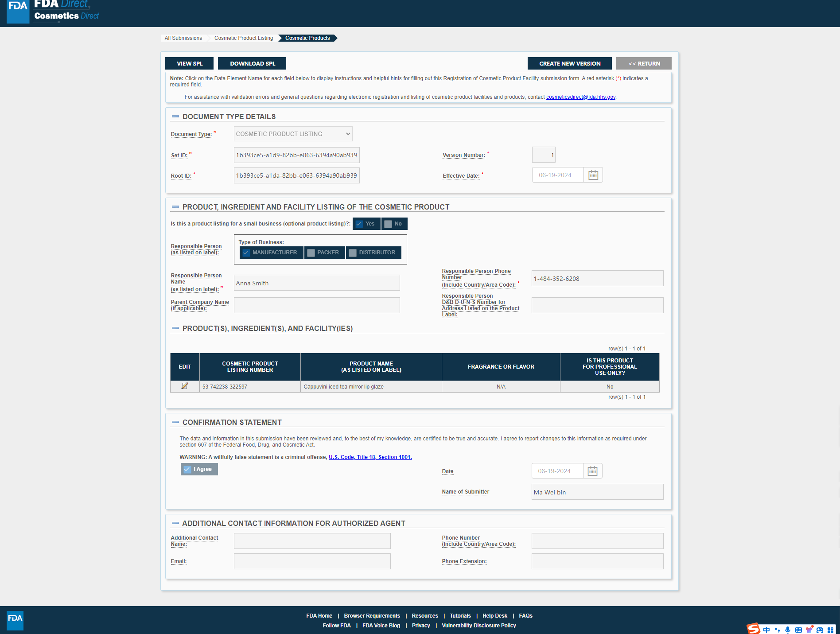The image size is (840, 634).
Task: Click the Sogou skin shirt icon
Action: point(809,630)
